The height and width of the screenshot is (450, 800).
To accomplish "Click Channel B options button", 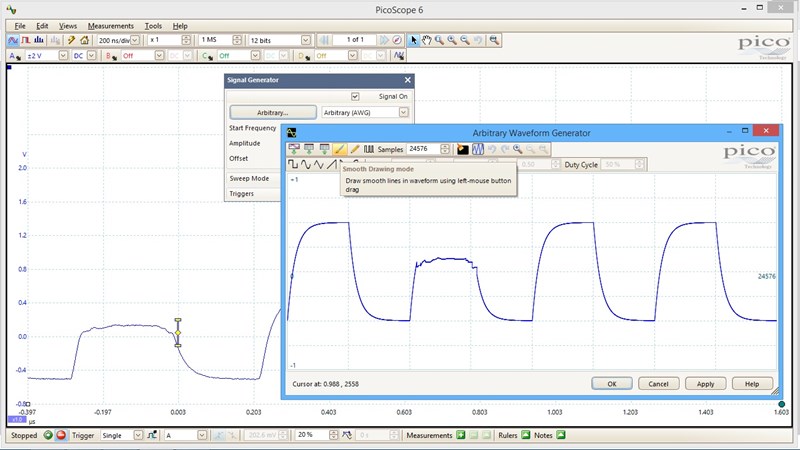I will coord(109,56).
